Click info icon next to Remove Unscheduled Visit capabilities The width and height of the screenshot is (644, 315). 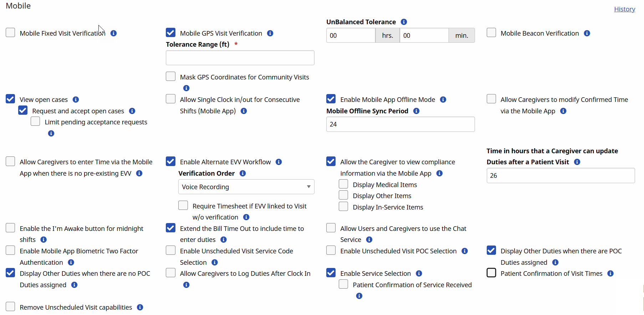click(x=140, y=307)
